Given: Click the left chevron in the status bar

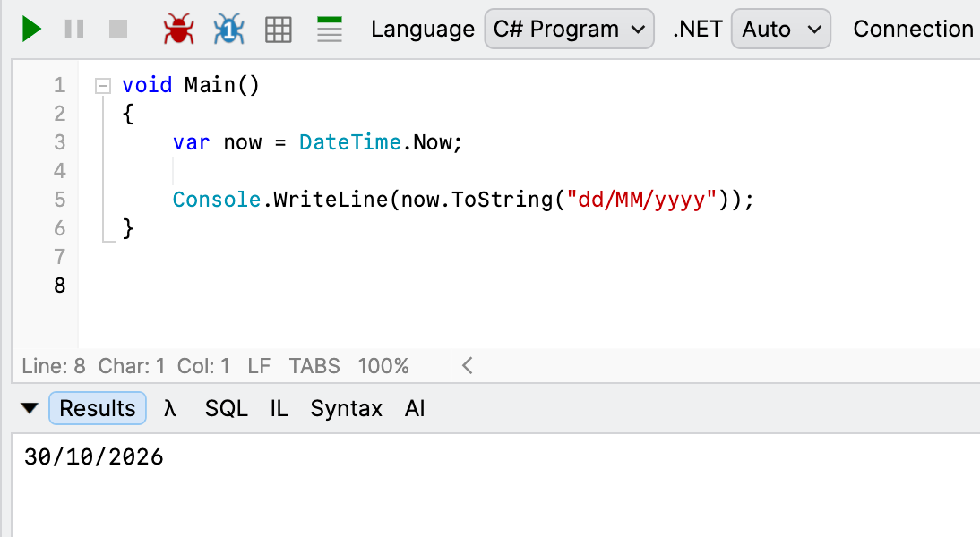Looking at the screenshot, I should tap(467, 366).
